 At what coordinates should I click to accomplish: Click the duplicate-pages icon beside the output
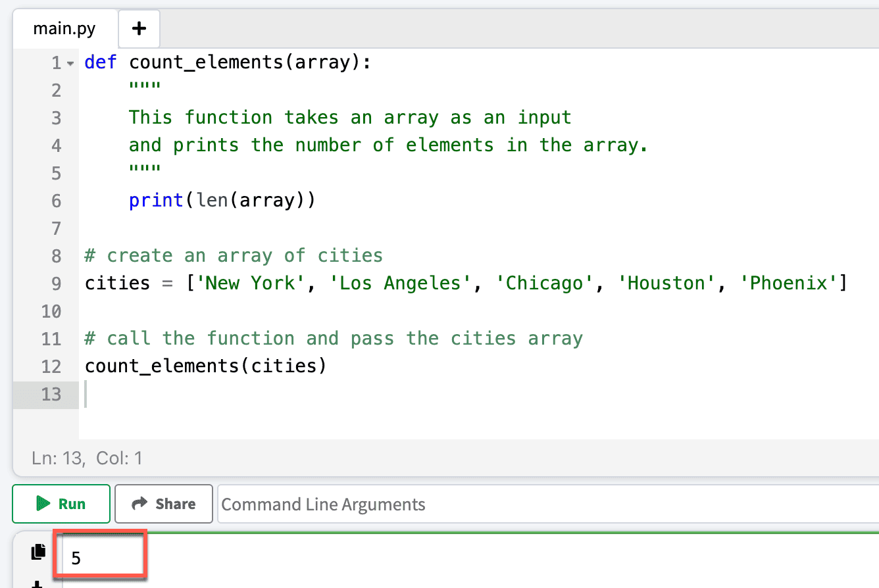(38, 552)
